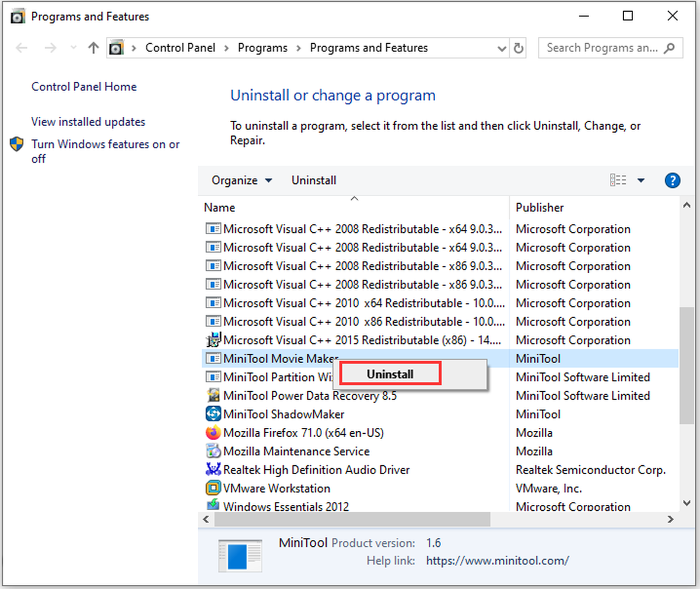
Task: Select MiniTool ShadowMaker entry
Action: click(x=283, y=414)
